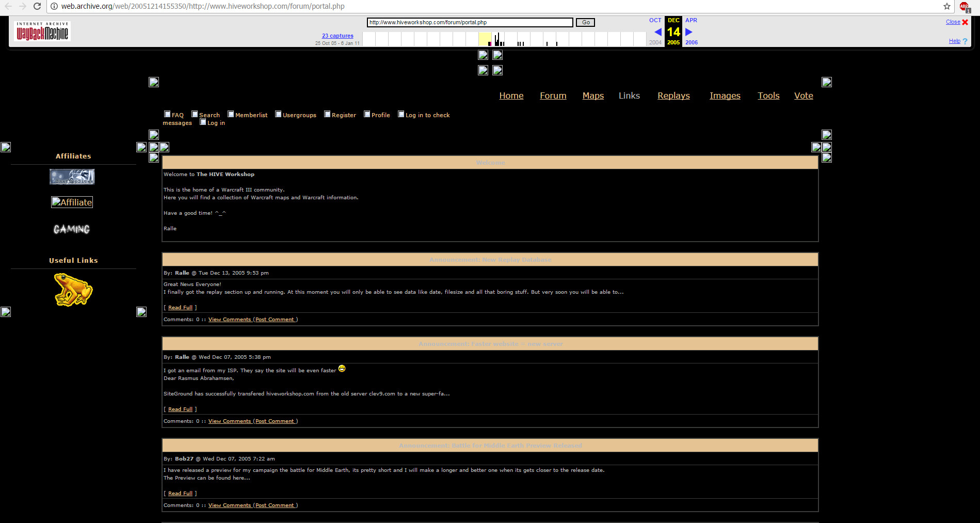Open the Usergroups forum link
The width and height of the screenshot is (980, 523).
299,115
